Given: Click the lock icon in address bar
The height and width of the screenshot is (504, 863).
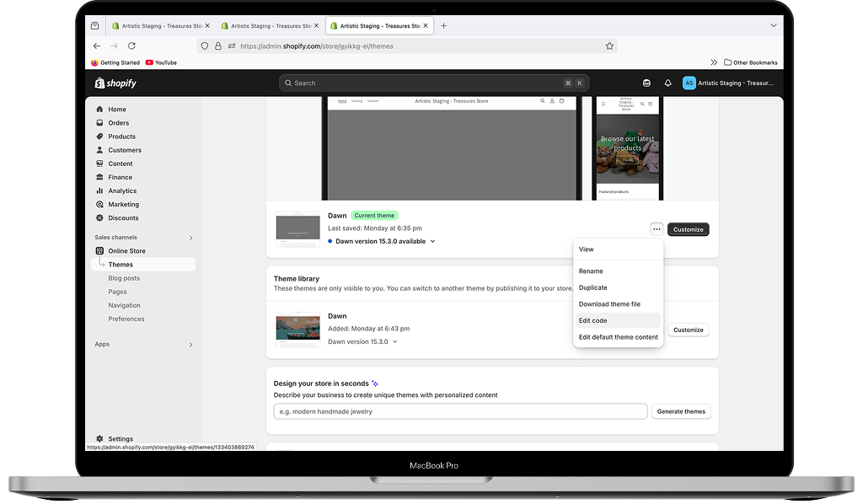Looking at the screenshot, I should coord(218,46).
